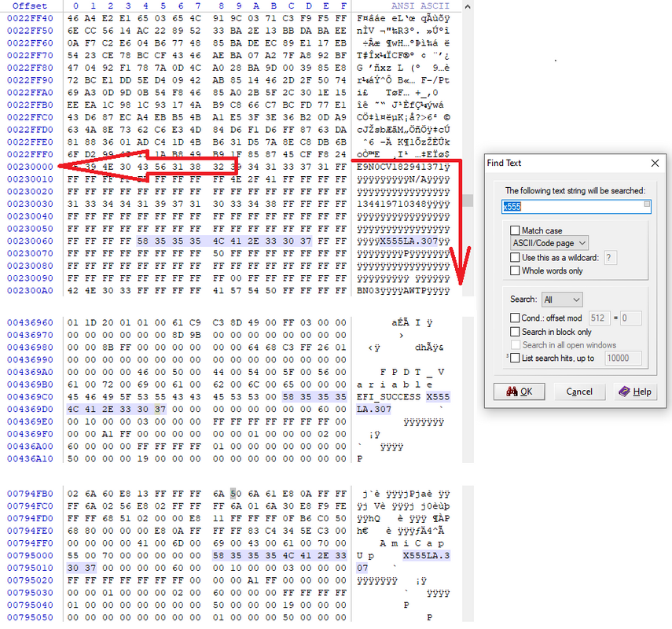Image resolution: width=672 pixels, height=629 pixels.
Task: Click the scroll up arrow of the hex view
Action: [x=468, y=6]
